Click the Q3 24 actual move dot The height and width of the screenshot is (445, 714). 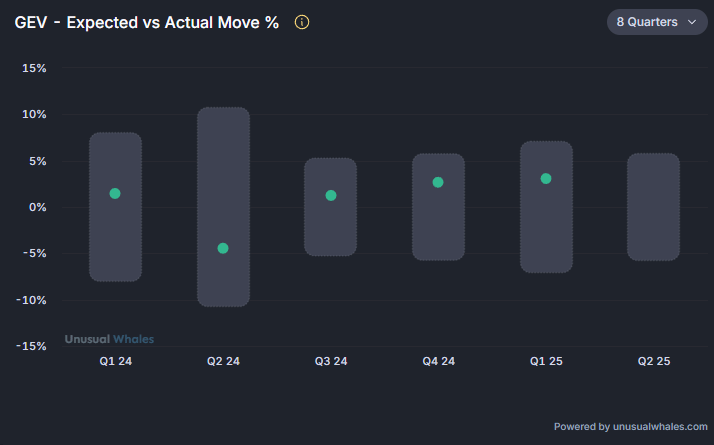click(x=331, y=195)
